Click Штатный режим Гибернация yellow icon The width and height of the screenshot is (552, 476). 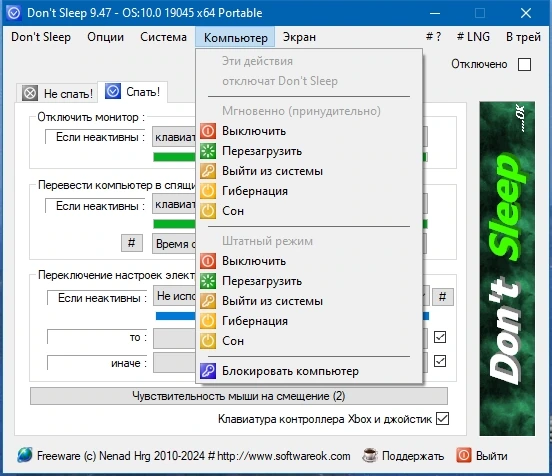click(x=208, y=321)
